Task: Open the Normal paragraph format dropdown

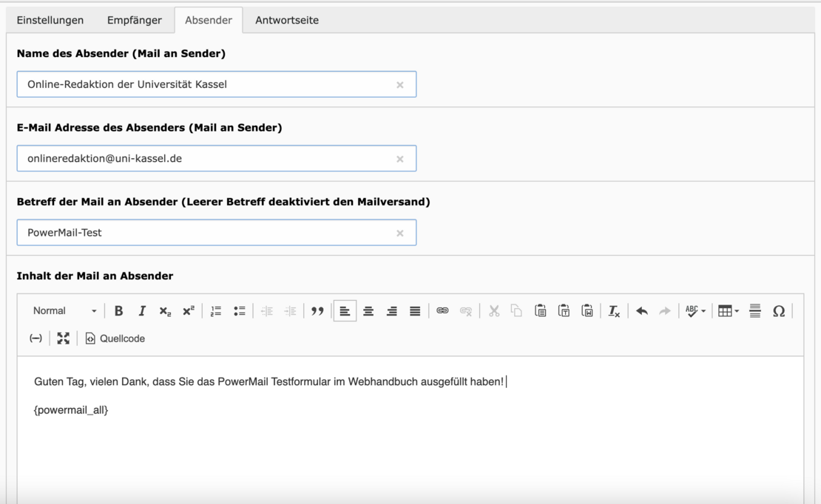Action: [64, 311]
